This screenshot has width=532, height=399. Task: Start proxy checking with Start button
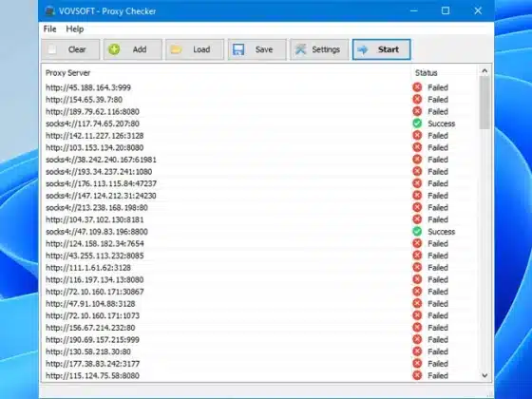[381, 49]
